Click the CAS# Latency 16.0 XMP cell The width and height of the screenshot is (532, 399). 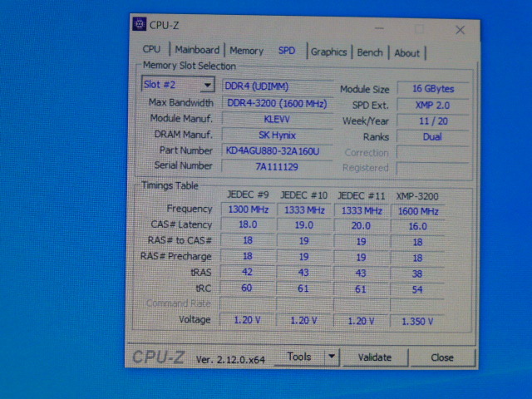418,227
